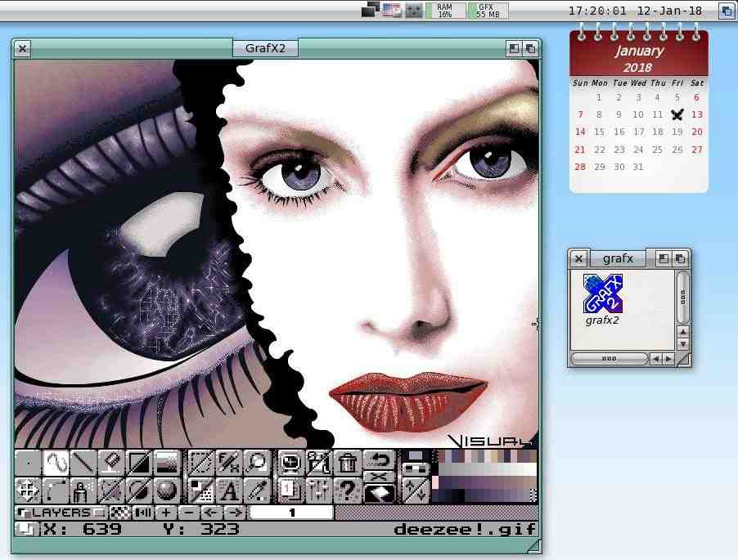Screen dimensions: 738x560
Task: Select 15 in the January calendar
Action: point(599,132)
